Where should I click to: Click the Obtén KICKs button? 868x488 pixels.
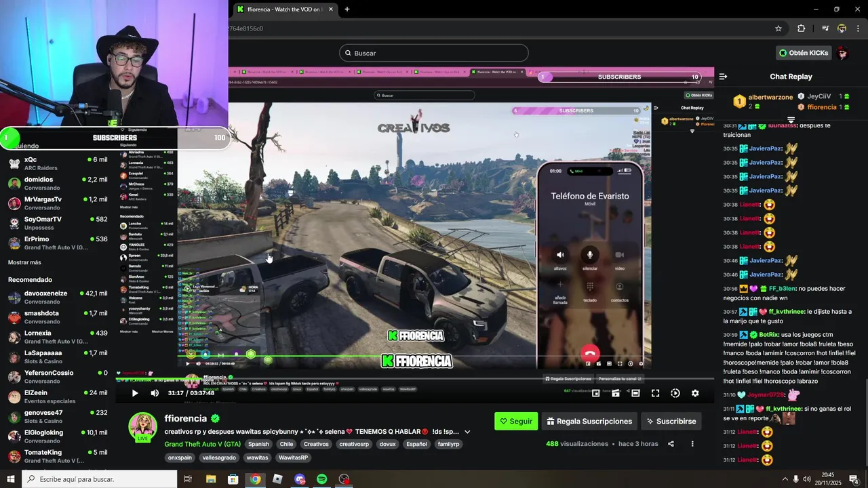point(804,53)
